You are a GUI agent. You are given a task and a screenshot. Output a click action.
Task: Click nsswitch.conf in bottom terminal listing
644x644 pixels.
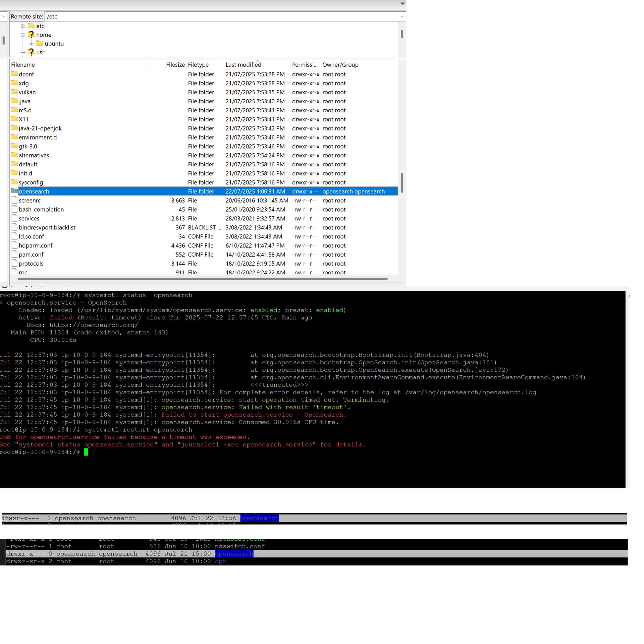coord(240,546)
